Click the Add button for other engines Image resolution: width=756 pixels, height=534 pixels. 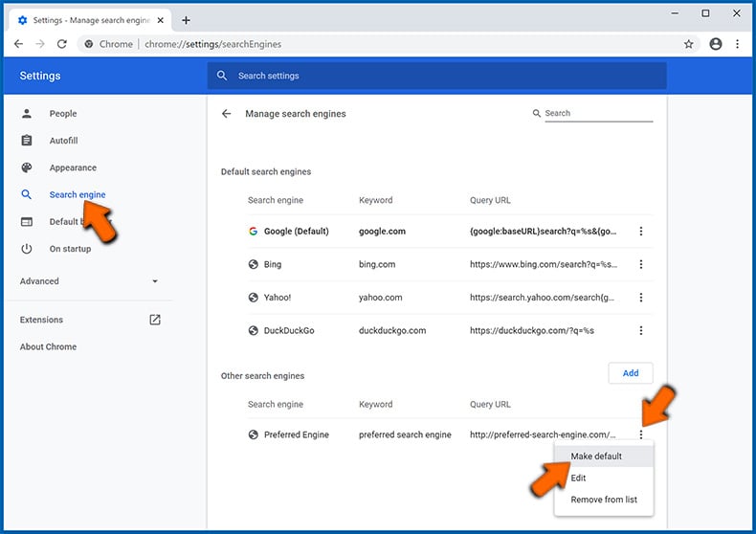631,373
